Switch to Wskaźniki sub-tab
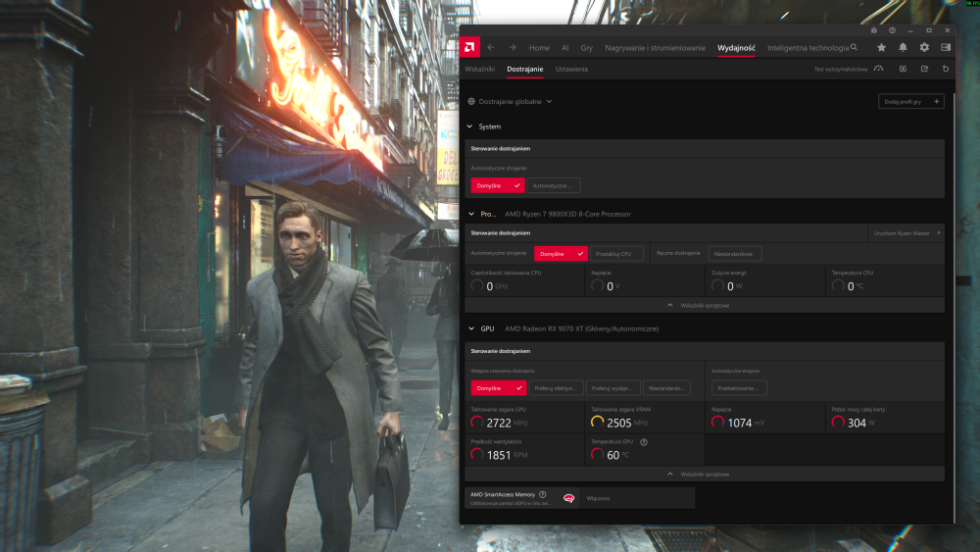The width and height of the screenshot is (980, 552). coord(480,69)
